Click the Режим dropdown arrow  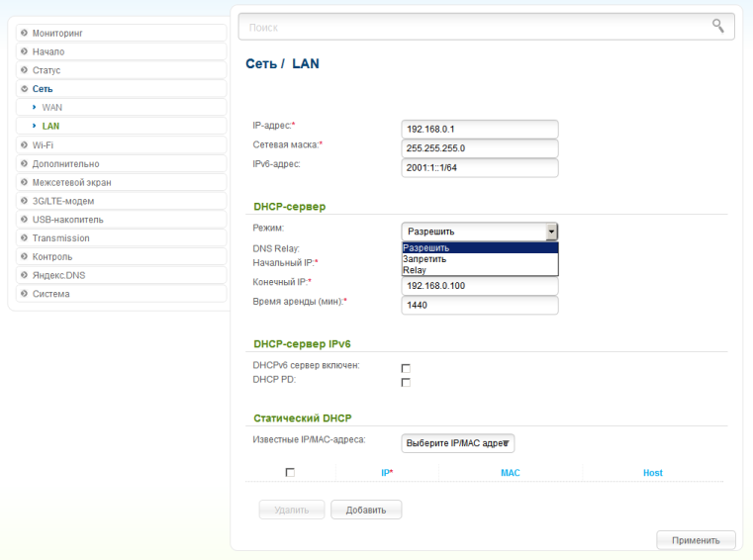click(x=551, y=232)
